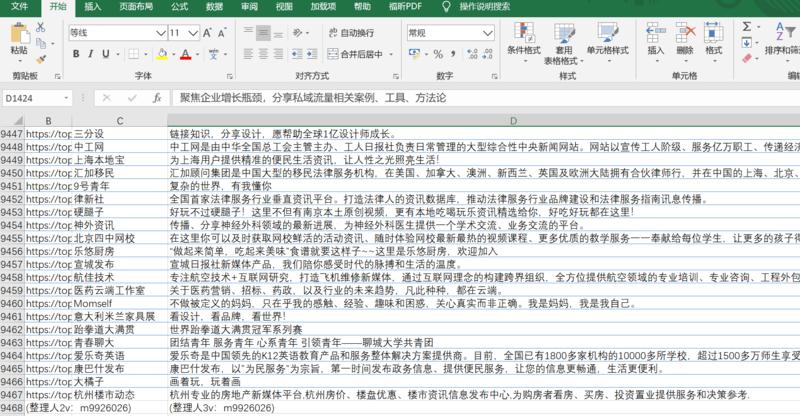Apply percent style
This screenshot has height=416, width=800.
(438, 54)
